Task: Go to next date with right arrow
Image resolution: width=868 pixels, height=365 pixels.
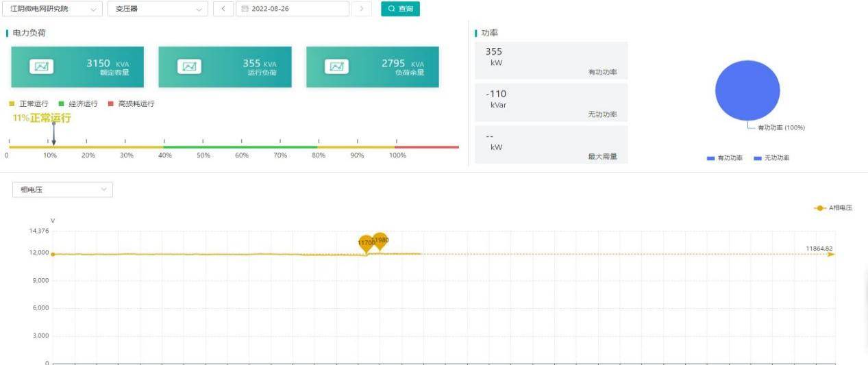Action: 362,9
